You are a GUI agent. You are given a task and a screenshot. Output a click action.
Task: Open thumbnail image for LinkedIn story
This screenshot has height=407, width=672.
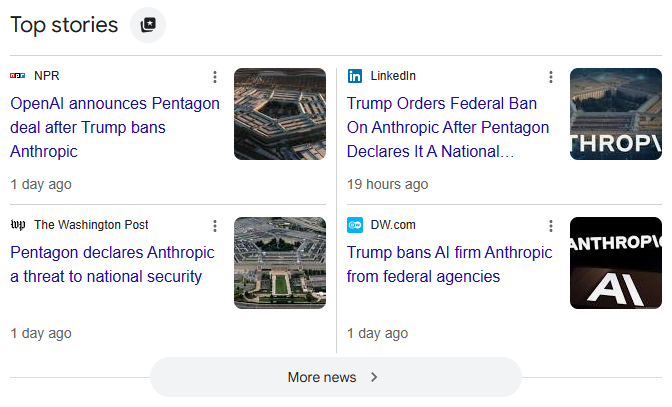coord(615,114)
